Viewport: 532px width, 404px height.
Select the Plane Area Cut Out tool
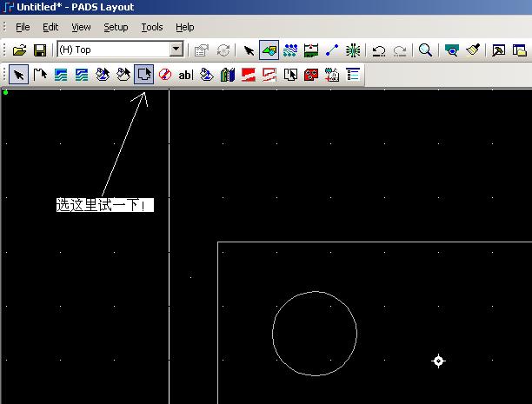[x=269, y=75]
